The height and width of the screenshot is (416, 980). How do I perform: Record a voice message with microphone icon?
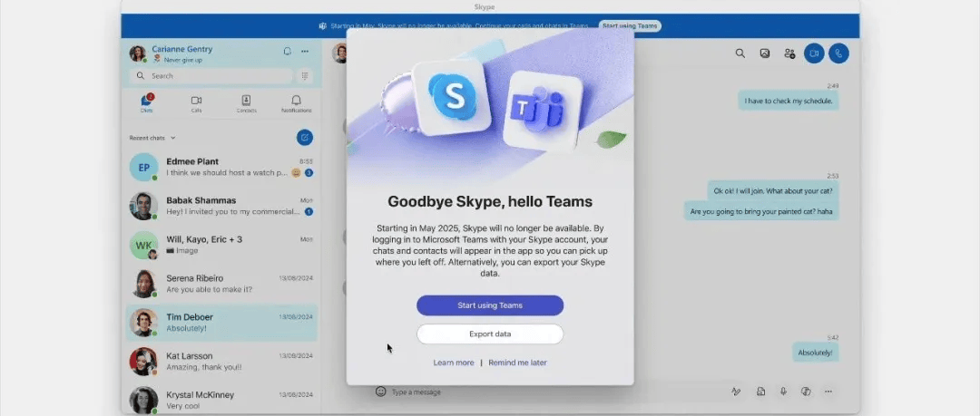[x=783, y=392]
